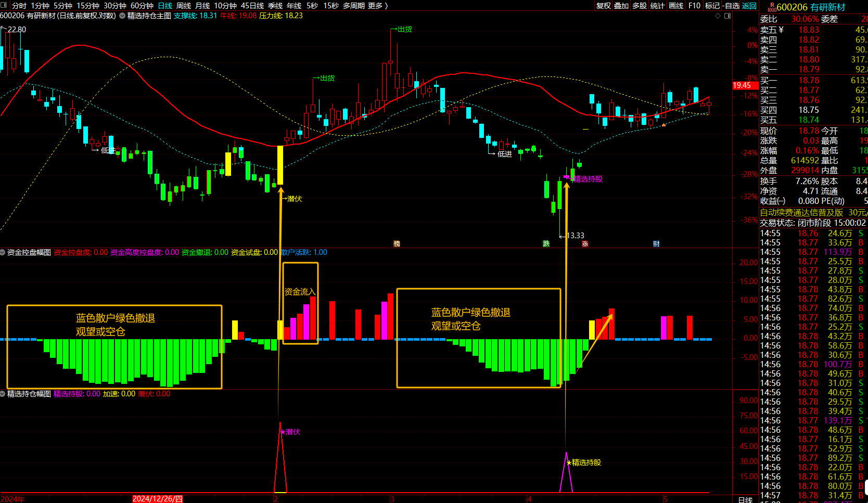Click the 返回 back link
This screenshot has height=503, width=868.
point(749,6)
